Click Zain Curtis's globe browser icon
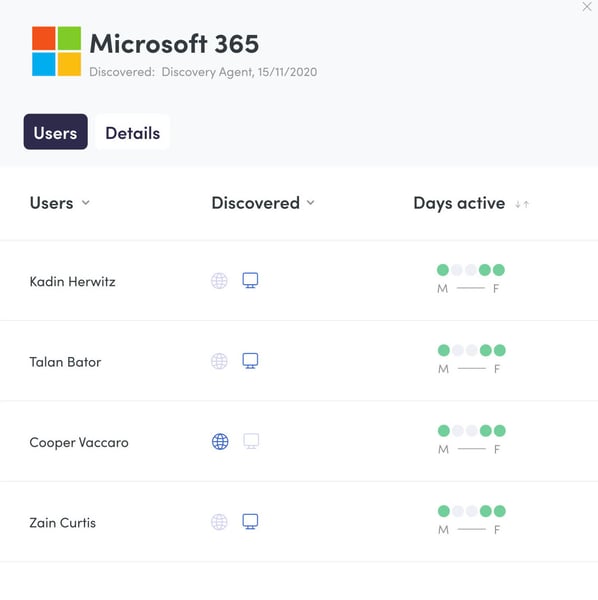 pos(219,522)
